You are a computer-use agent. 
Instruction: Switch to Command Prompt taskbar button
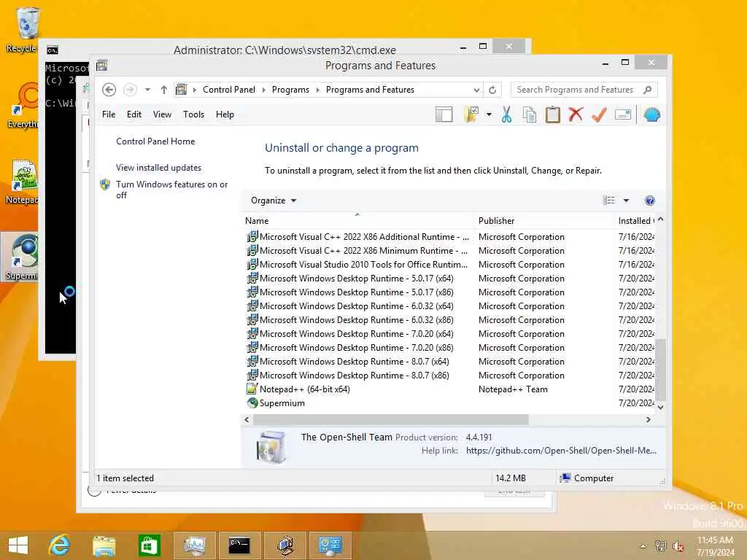tap(239, 545)
